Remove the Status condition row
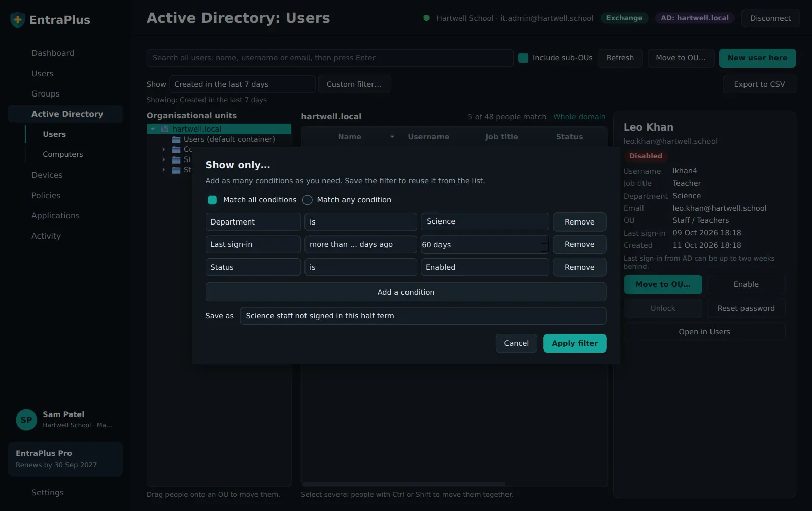 580,267
